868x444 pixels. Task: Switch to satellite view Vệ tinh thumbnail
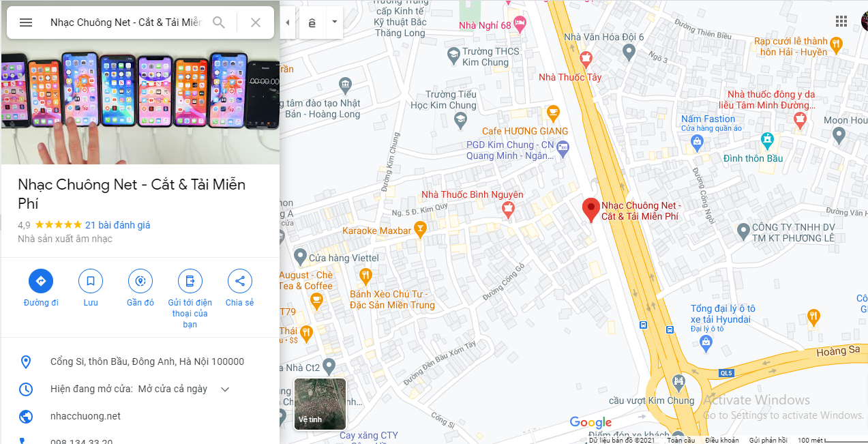[x=320, y=404]
